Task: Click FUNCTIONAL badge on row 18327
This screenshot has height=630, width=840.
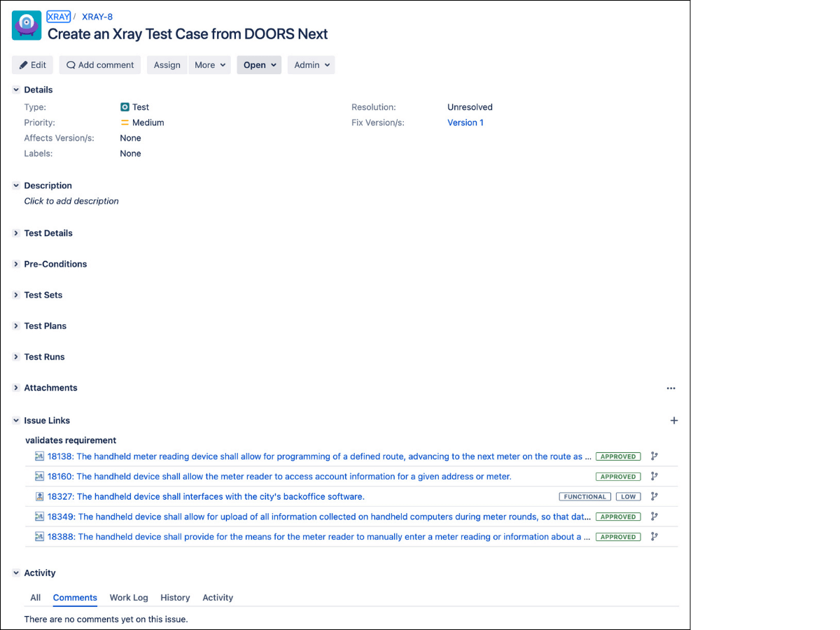Action: [x=584, y=497]
